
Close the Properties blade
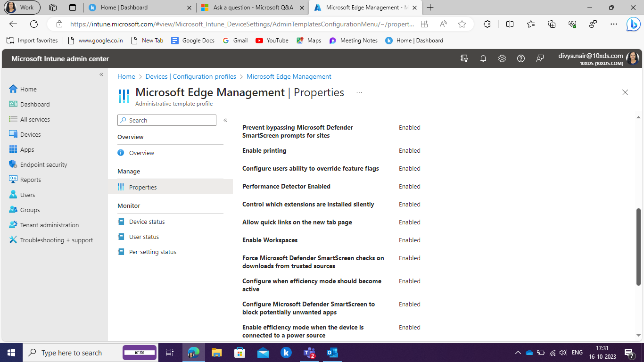coord(625,92)
